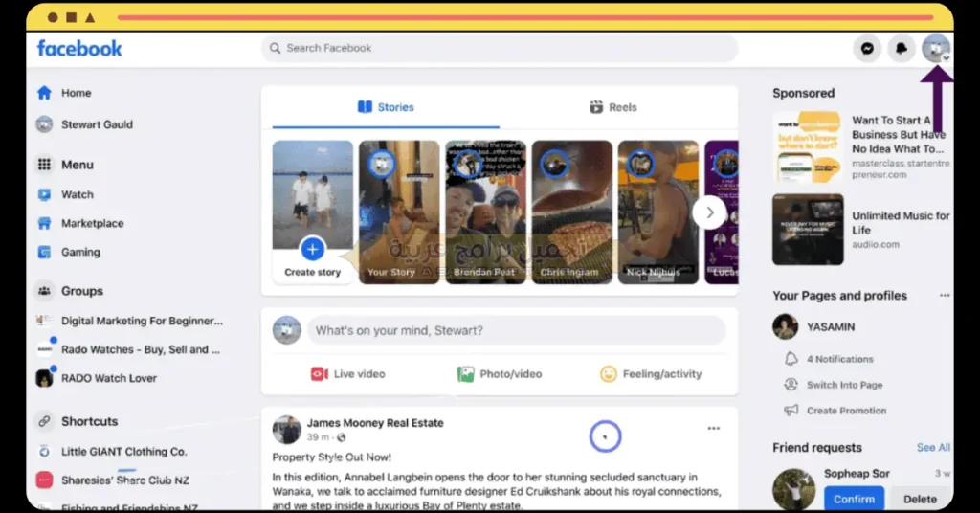
Task: Open the notifications bell in top bar
Action: [902, 49]
